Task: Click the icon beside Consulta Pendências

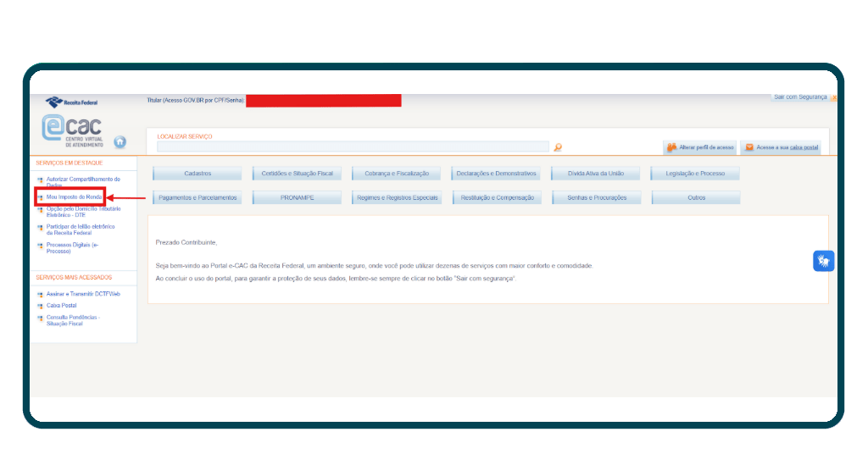Action: click(40, 318)
